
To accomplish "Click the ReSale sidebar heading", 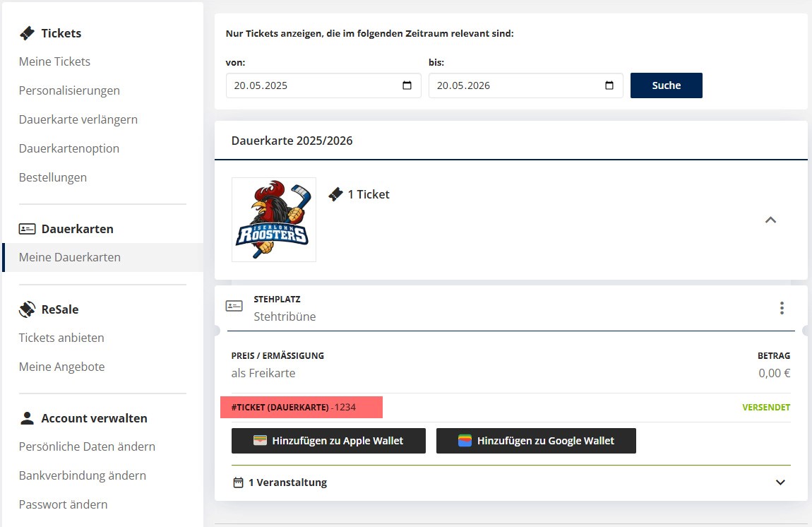I will point(60,309).
